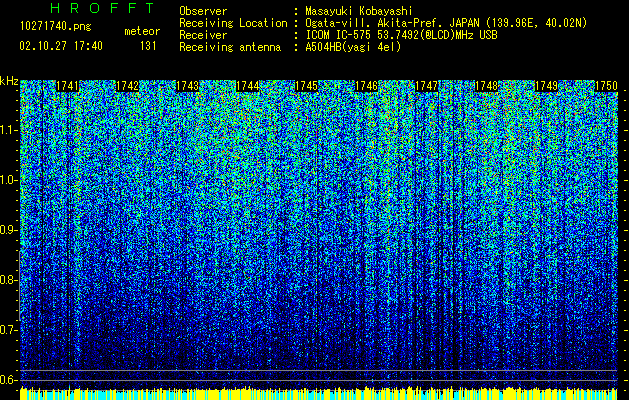Click the A504HB(yagi 4el) antenna text
The width and height of the screenshot is (629, 400).
coord(353,47)
